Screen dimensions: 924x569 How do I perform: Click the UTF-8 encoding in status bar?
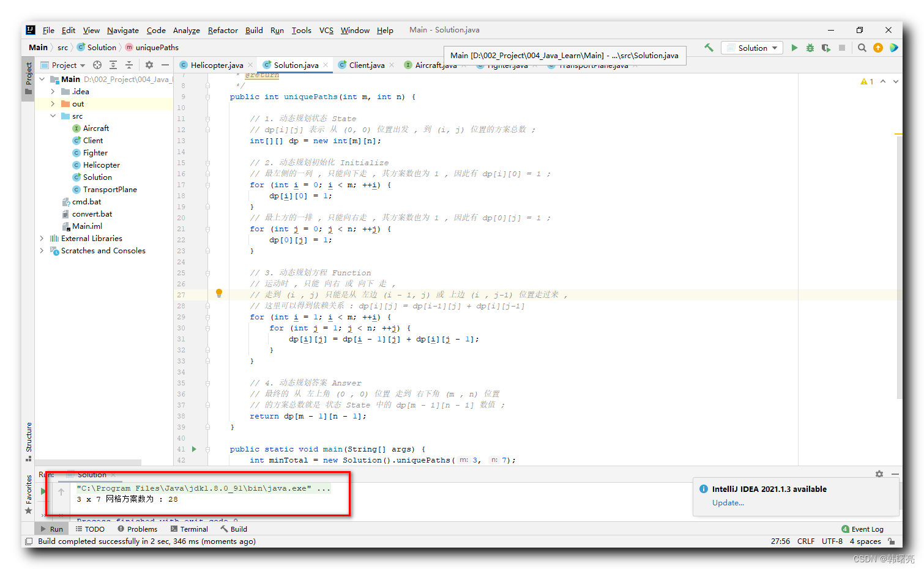click(832, 541)
